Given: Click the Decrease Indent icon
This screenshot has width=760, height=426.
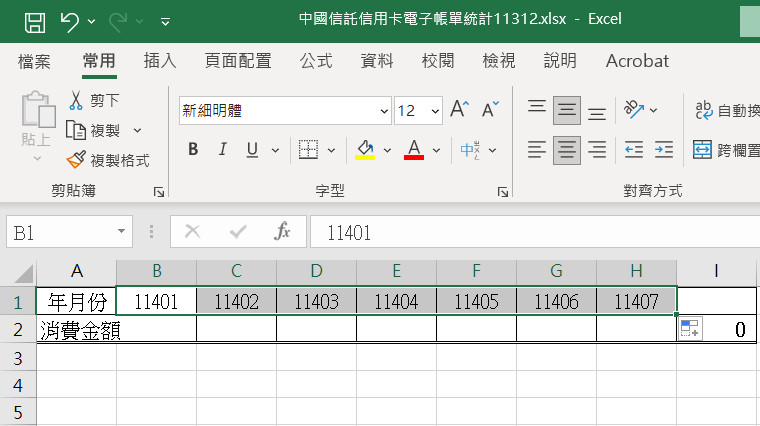Looking at the screenshot, I should pyautogui.click(x=633, y=150).
